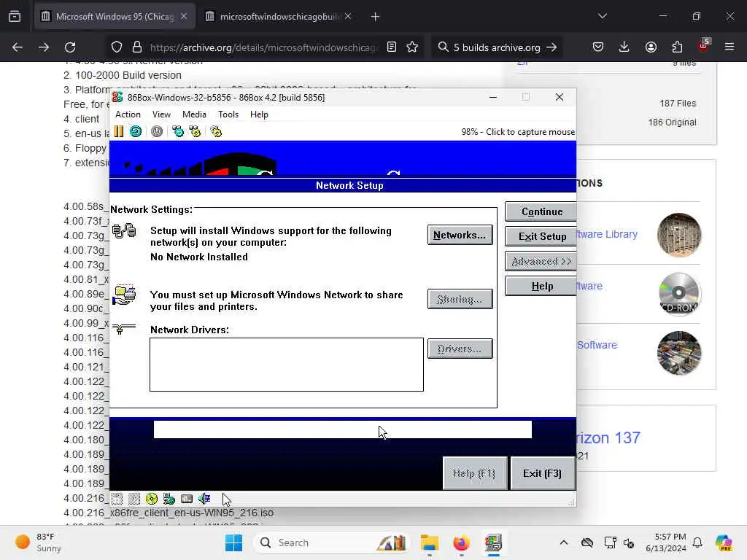Image resolution: width=747 pixels, height=560 pixels.
Task: Click second floppy drive status bar icon
Action: tap(134, 499)
